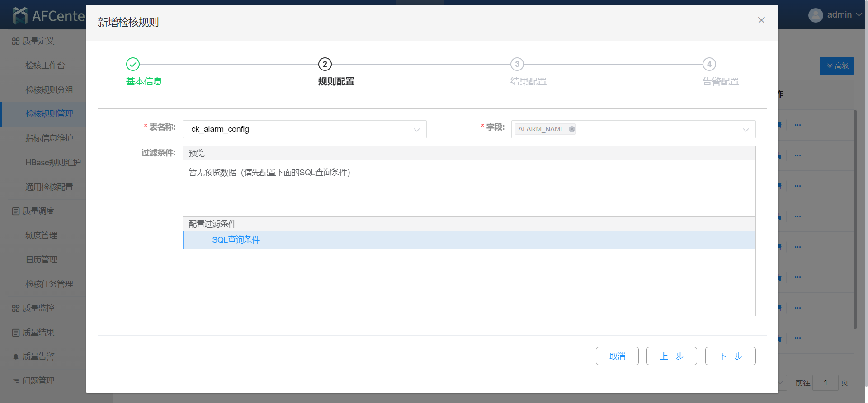Select the SQL查询条件 filter item
868x403 pixels.
tap(236, 240)
